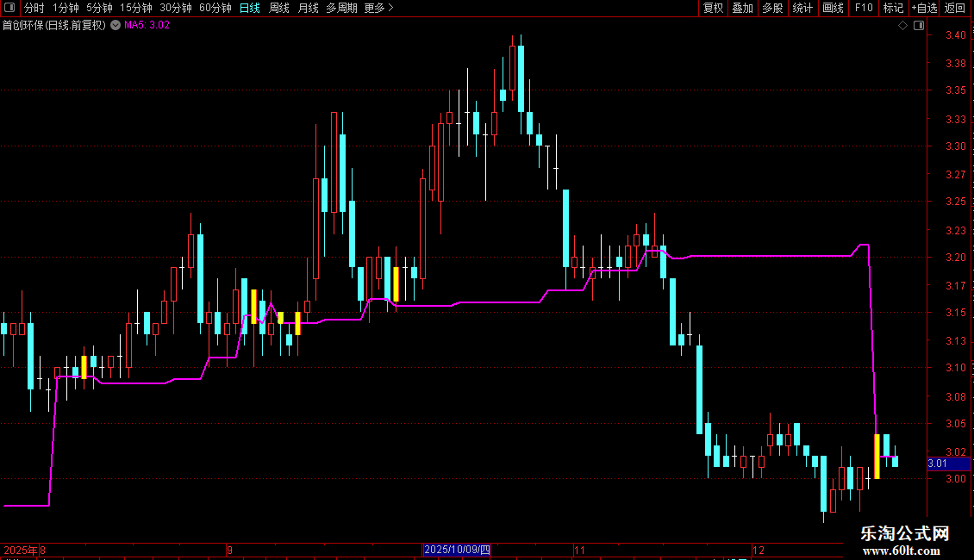Switch to 周线 weekly chart
This screenshot has width=974, height=560.
[x=279, y=8]
